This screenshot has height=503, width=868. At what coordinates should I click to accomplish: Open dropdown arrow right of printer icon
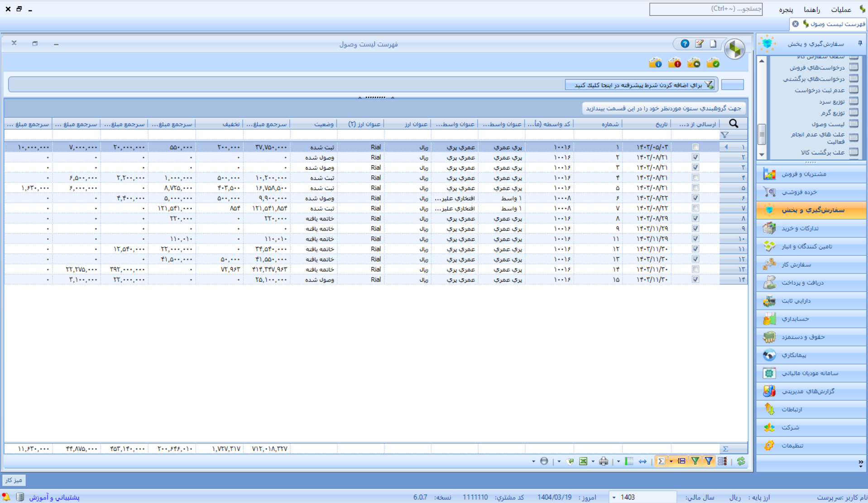pyautogui.click(x=618, y=462)
